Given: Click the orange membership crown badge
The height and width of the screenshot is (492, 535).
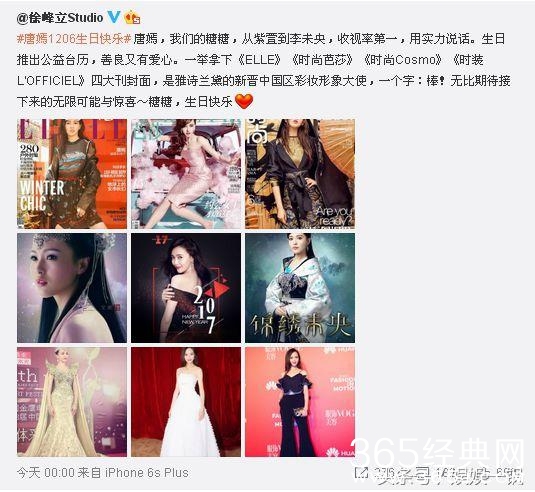Looking at the screenshot, I should click(132, 17).
